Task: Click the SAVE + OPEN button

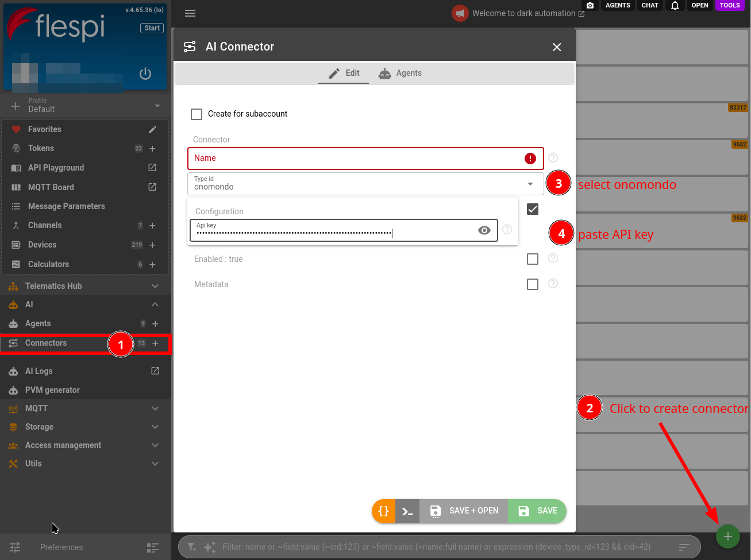Action: click(x=464, y=511)
